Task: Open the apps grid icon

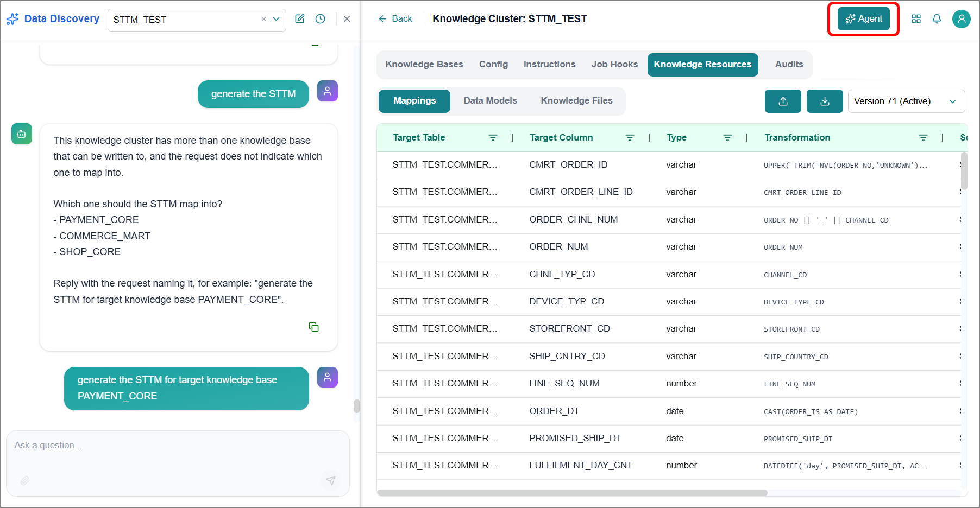Action: [916, 19]
